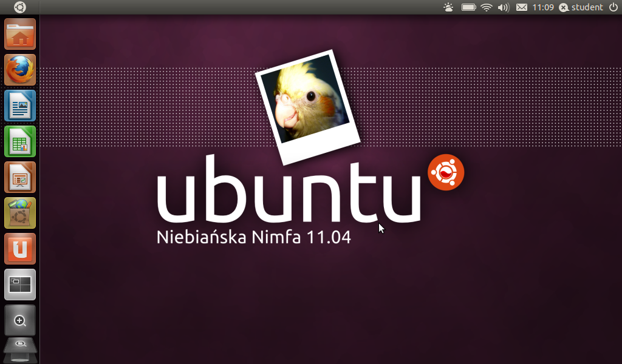Open the Wi-Fi network menu
The height and width of the screenshot is (364, 622).
tap(486, 7)
